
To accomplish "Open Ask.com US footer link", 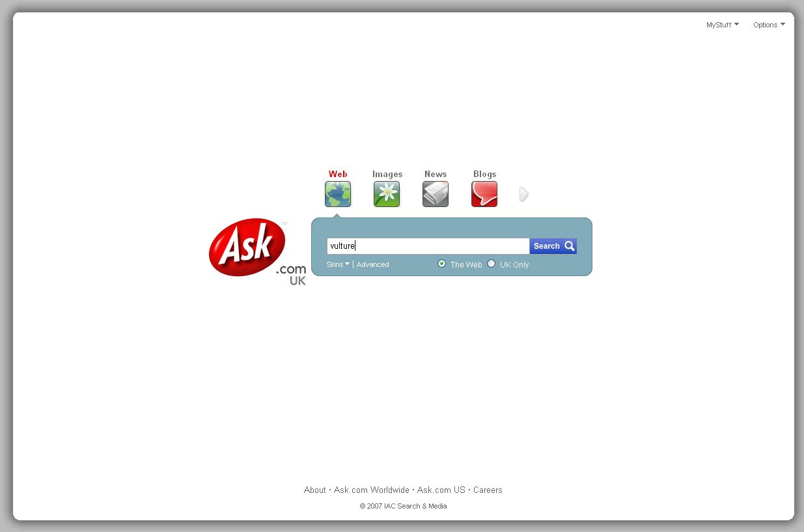I will [441, 490].
